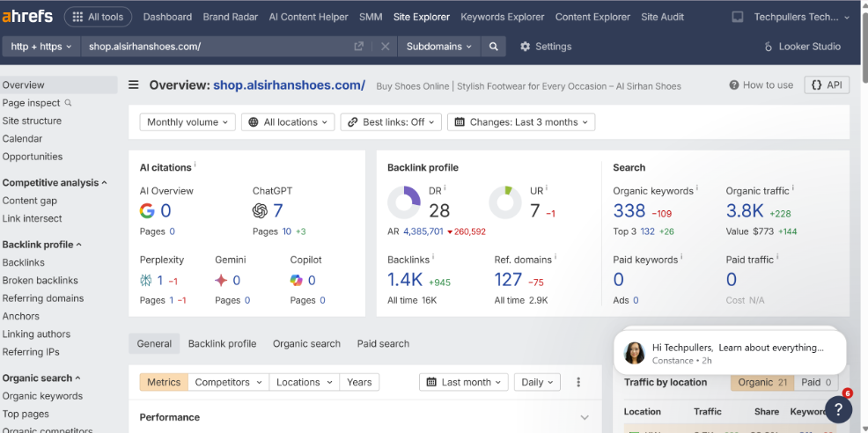Open Page inspect in sidebar
Screen dimensions: 868x433
tap(37, 103)
